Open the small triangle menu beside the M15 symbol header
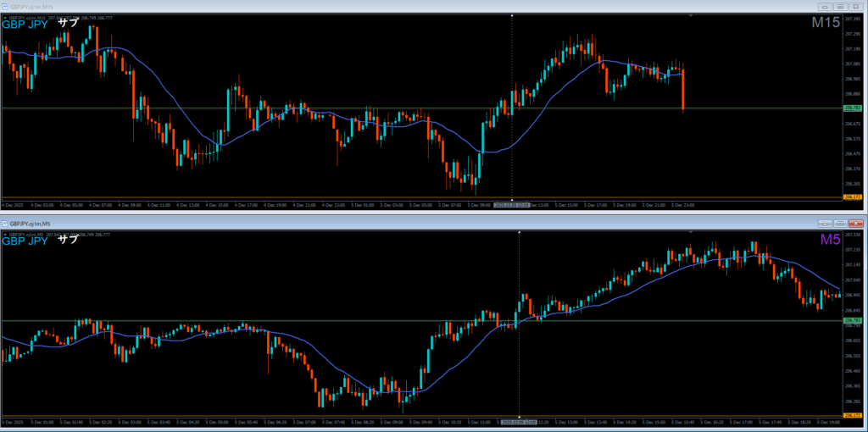This screenshot has height=432, width=868. tap(5, 18)
